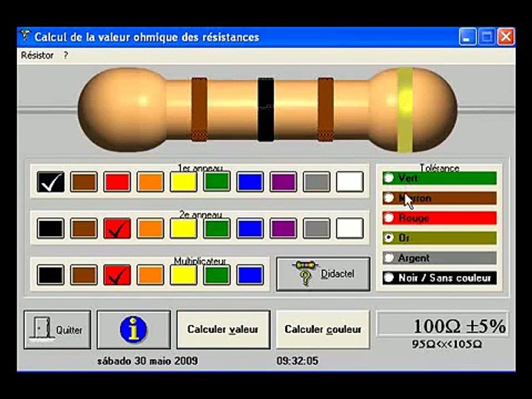This screenshot has width=532, height=399.
Task: Select brown swatch in Multiplicateur row
Action: [x=84, y=275]
